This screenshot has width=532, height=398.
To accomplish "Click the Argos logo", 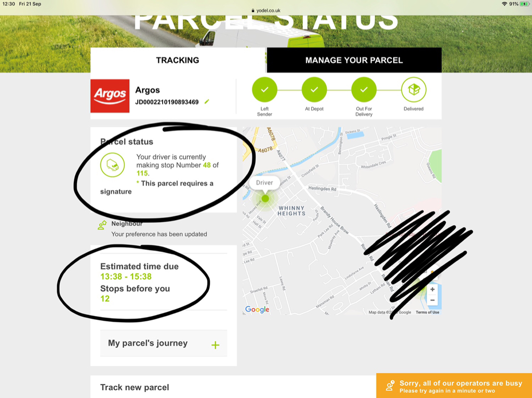I will pos(110,96).
